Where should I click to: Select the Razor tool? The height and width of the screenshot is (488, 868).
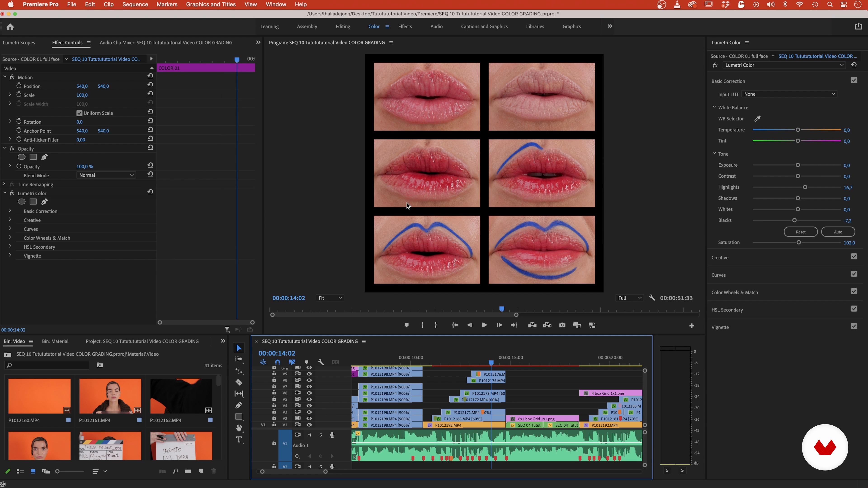239,382
